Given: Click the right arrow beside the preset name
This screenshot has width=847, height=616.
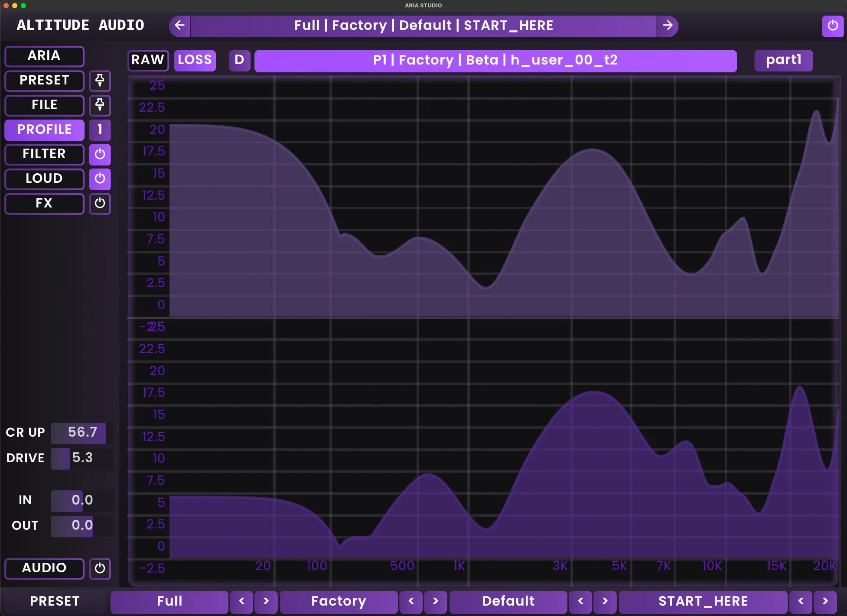Looking at the screenshot, I should tap(668, 26).
